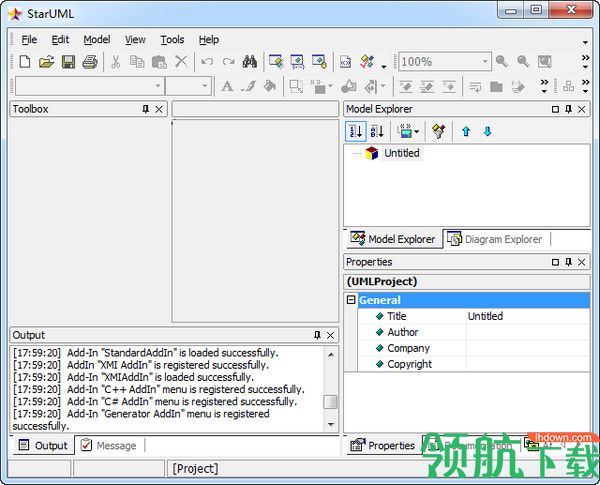Toggle Sort by Storage Order button
The image size is (600, 485).
tap(356, 131)
